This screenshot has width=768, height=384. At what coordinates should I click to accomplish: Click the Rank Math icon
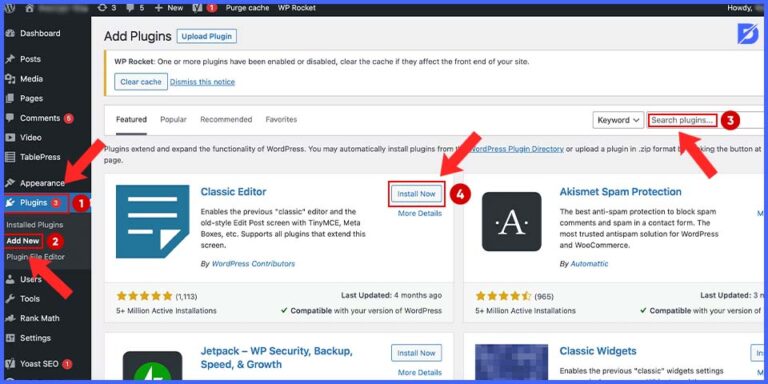tap(10, 318)
